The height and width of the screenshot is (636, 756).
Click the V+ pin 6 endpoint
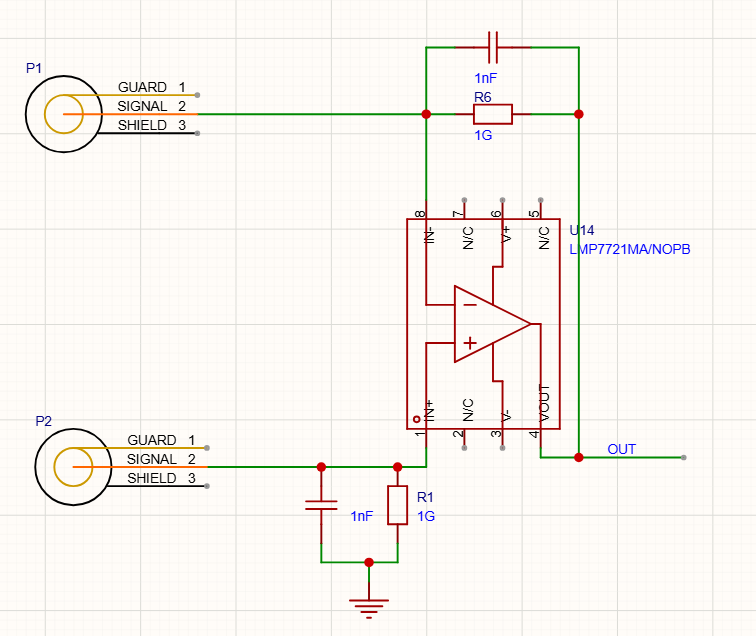(x=502, y=200)
